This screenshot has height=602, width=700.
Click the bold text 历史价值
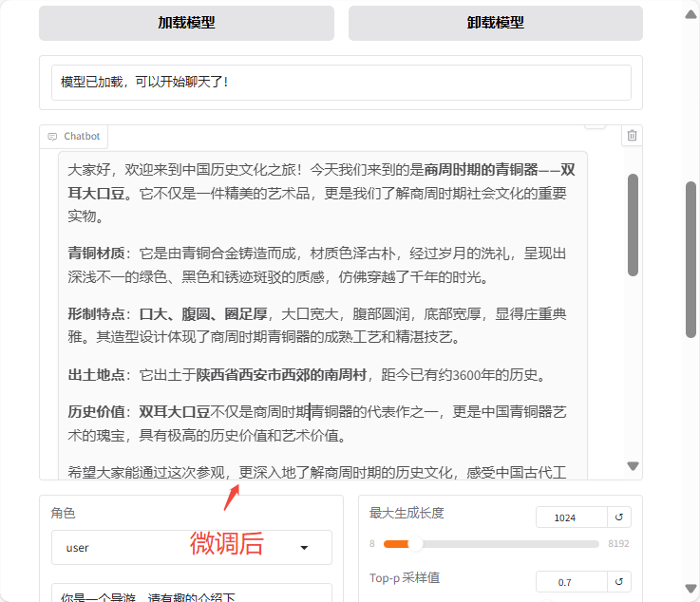point(96,411)
